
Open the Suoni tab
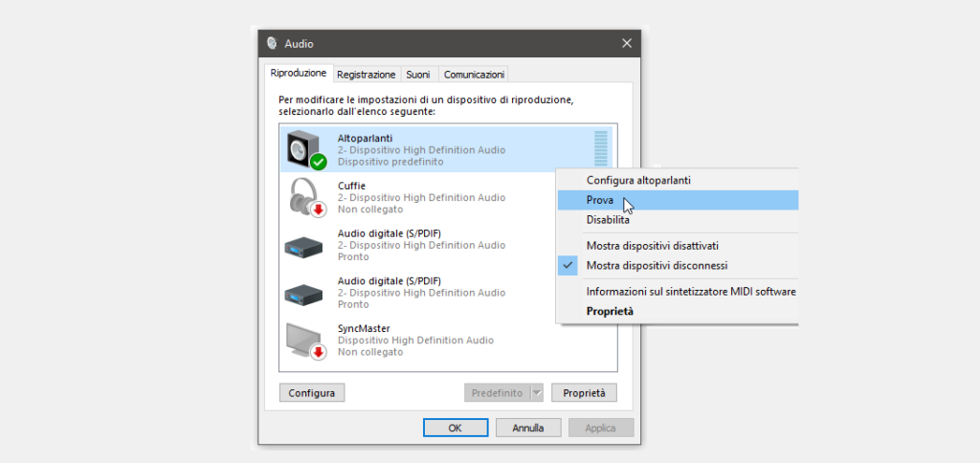[x=418, y=75]
